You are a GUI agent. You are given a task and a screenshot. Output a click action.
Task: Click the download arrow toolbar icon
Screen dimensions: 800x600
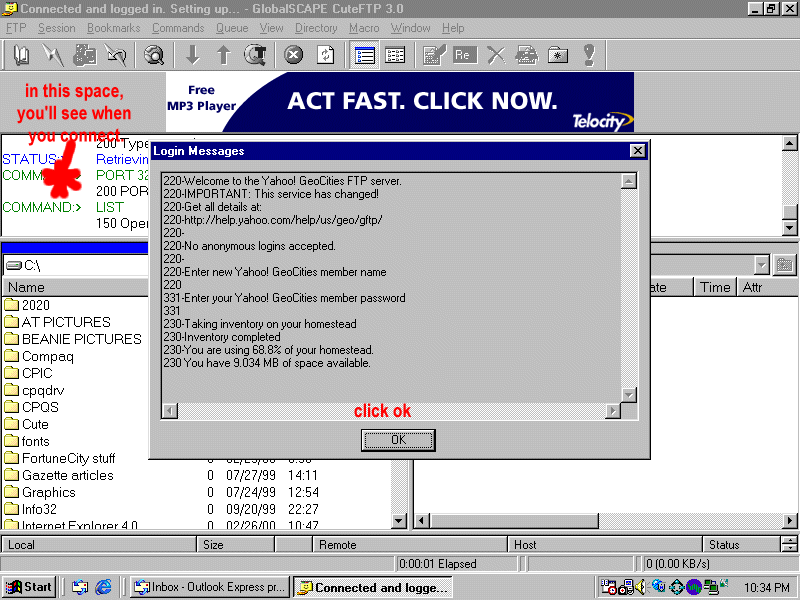(x=193, y=55)
